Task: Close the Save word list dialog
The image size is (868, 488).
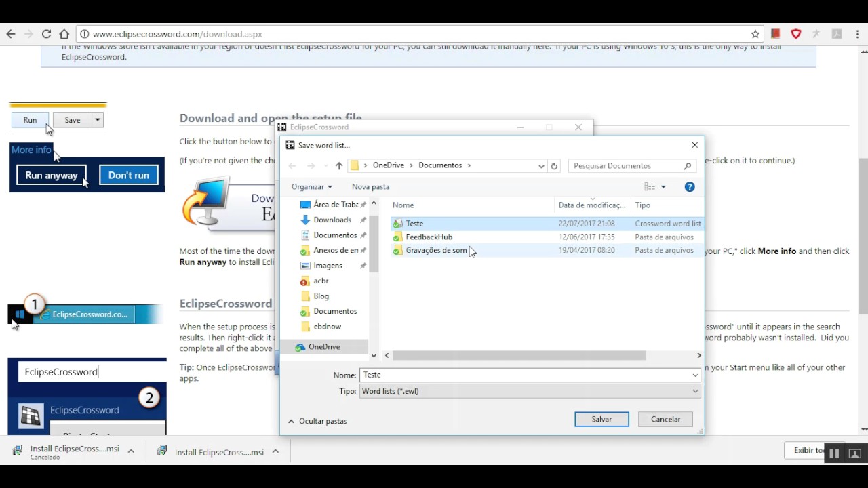Action: (x=694, y=145)
